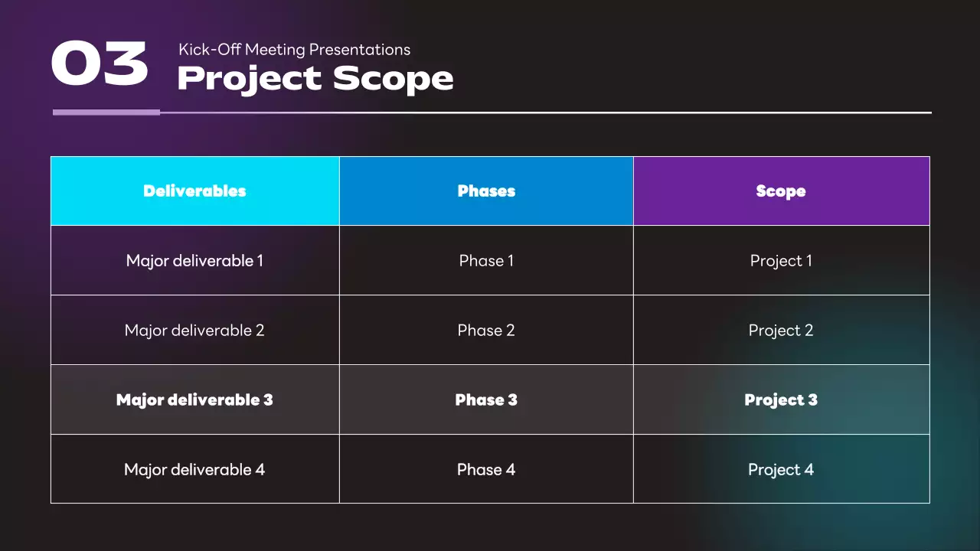This screenshot has height=551, width=980.
Task: Select the "Kick-Off Meeting Presentations" subtitle
Action: 294,50
